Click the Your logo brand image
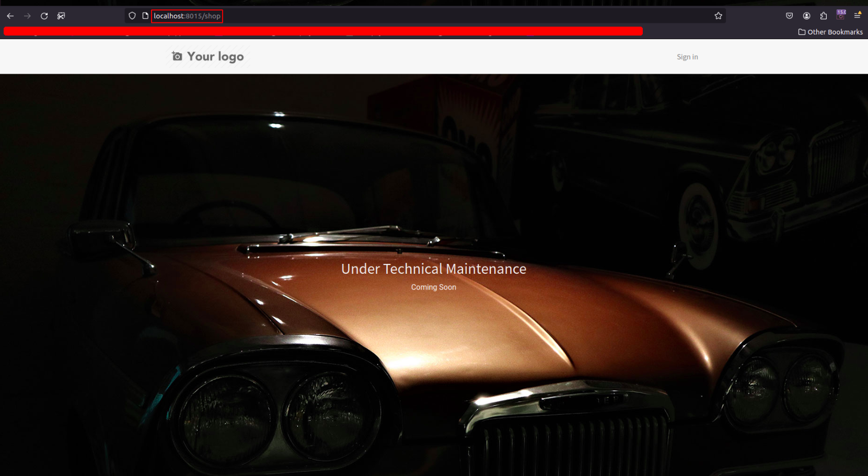Viewport: 868px width, 476px height. point(208,56)
